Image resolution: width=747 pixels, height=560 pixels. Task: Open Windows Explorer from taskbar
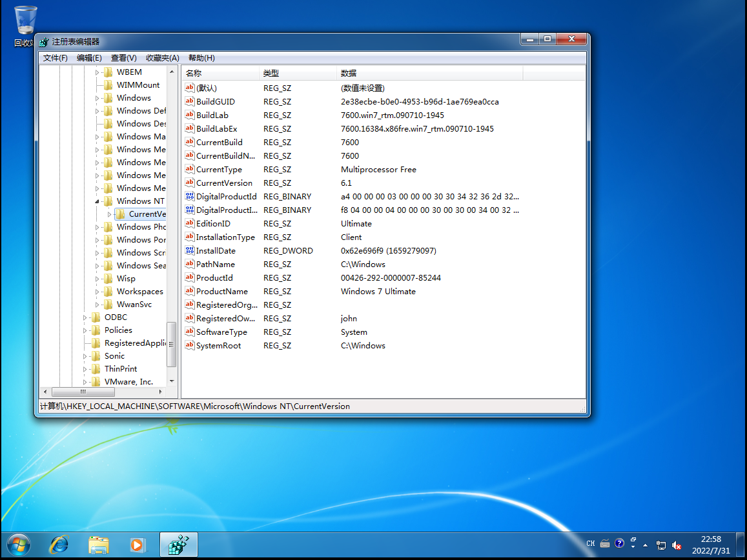coord(99,545)
